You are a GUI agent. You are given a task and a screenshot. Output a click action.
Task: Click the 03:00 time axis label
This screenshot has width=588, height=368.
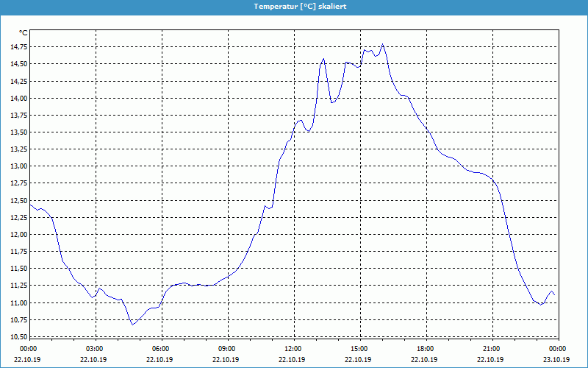(x=95, y=349)
